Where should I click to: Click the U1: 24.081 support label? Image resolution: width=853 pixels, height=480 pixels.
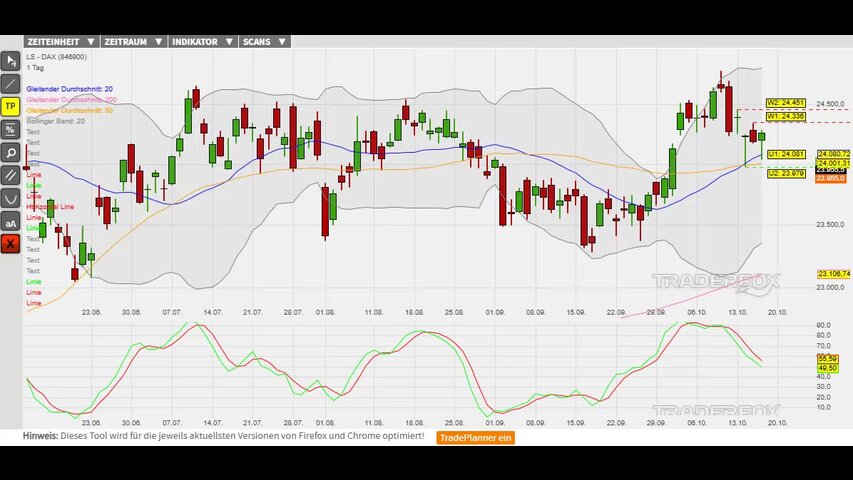786,154
